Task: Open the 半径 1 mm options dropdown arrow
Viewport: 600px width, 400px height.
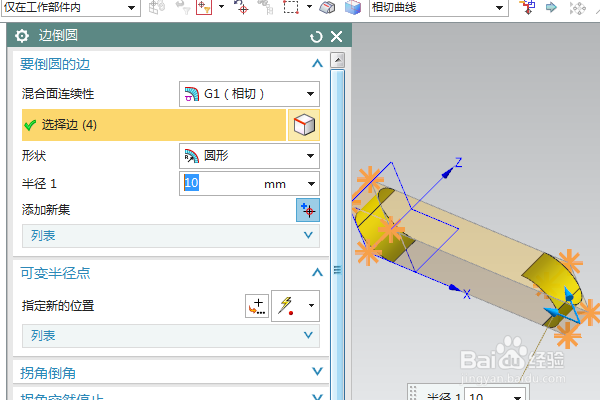Action: [311, 184]
